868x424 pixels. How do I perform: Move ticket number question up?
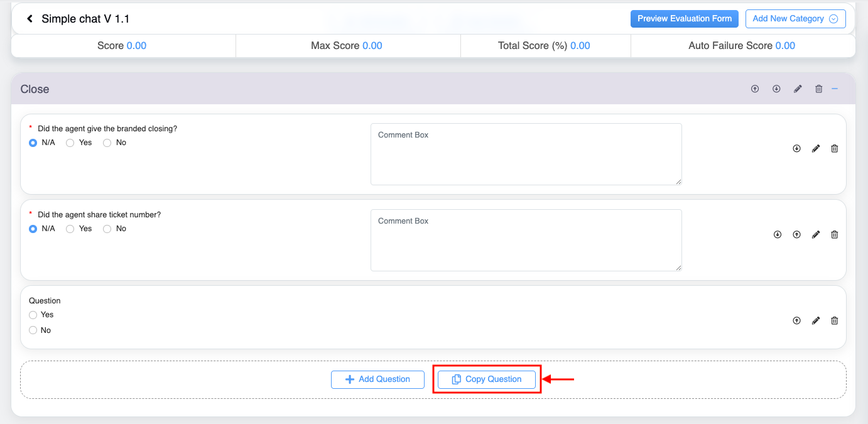pyautogui.click(x=796, y=235)
